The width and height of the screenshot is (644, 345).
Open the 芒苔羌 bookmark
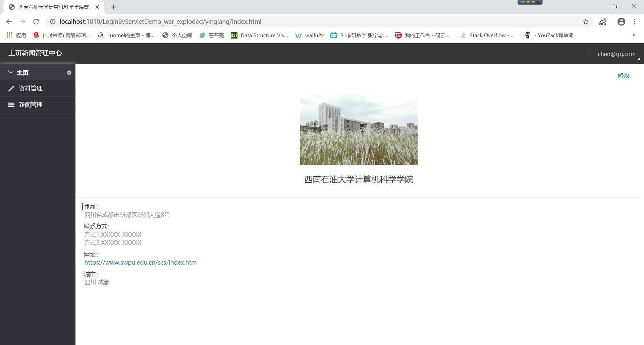pos(211,35)
